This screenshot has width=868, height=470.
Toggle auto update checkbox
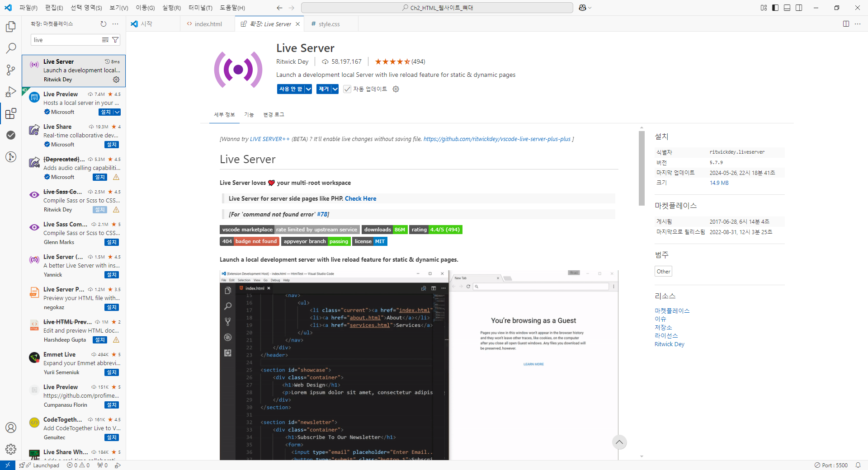click(x=347, y=89)
